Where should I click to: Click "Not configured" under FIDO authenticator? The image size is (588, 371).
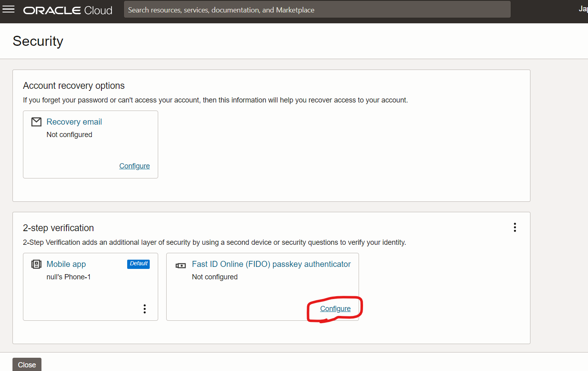tap(215, 277)
